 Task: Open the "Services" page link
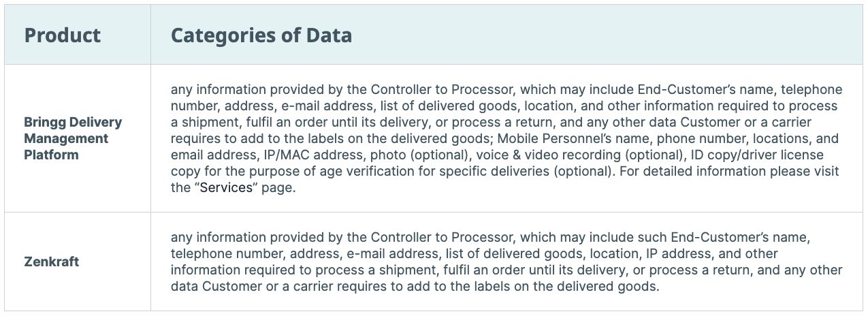coord(226,188)
